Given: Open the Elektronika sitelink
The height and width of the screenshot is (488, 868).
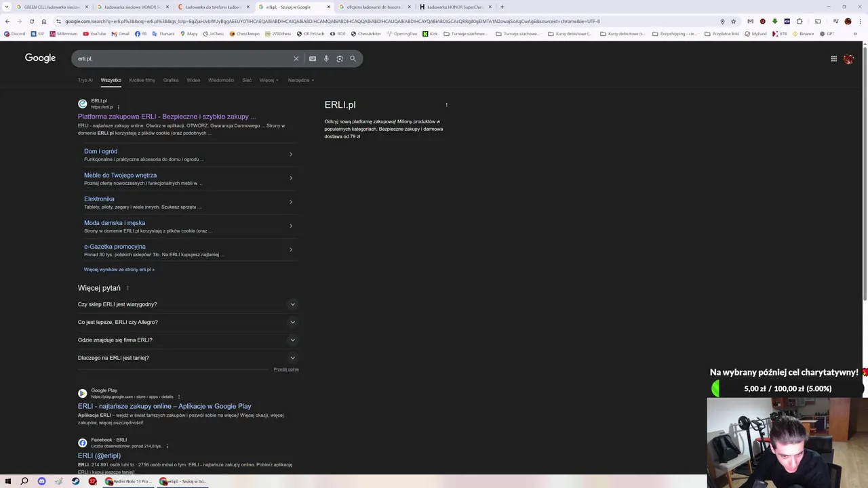Looking at the screenshot, I should 99,199.
